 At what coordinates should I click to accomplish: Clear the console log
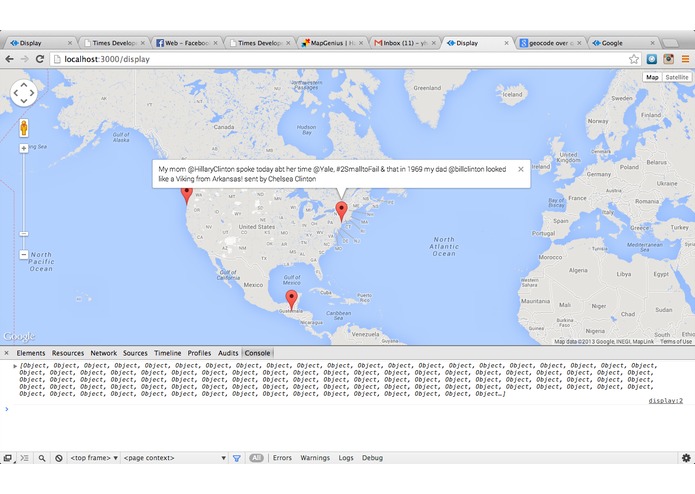59,458
